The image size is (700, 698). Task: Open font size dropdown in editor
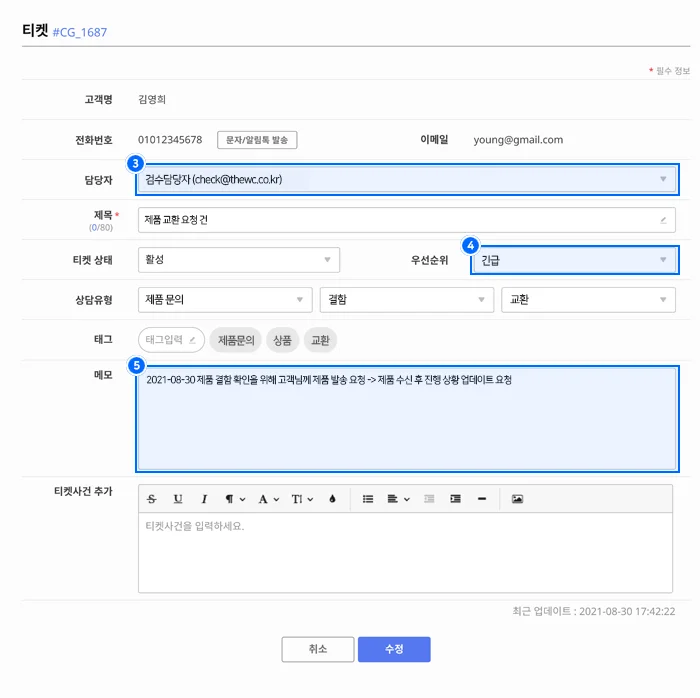point(302,499)
